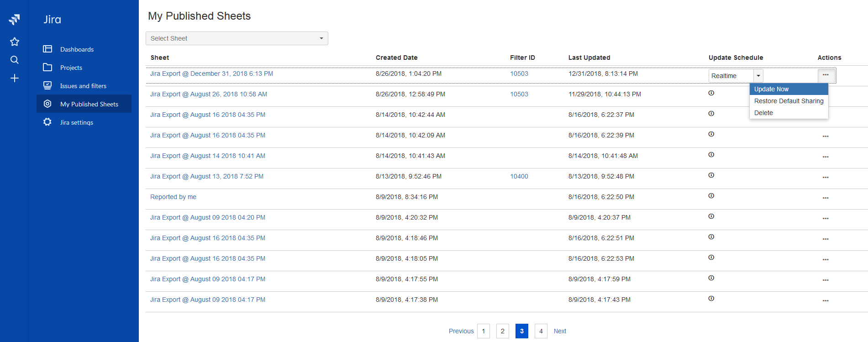Viewport: 868px width, 342px height.
Task: Go to page 4 of results
Action: click(541, 331)
